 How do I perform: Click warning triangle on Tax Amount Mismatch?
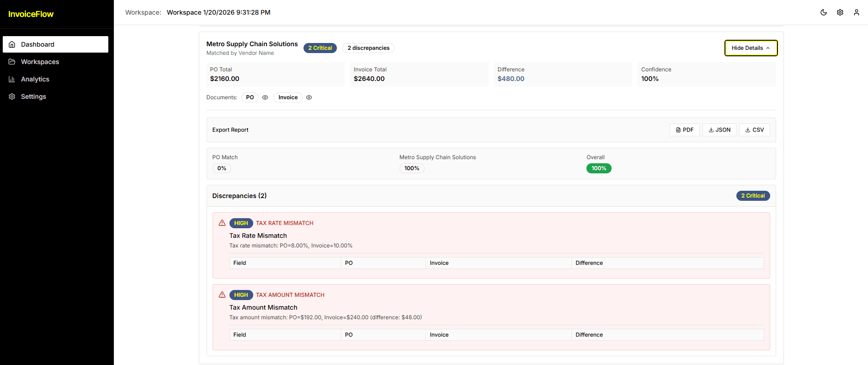pyautogui.click(x=222, y=295)
